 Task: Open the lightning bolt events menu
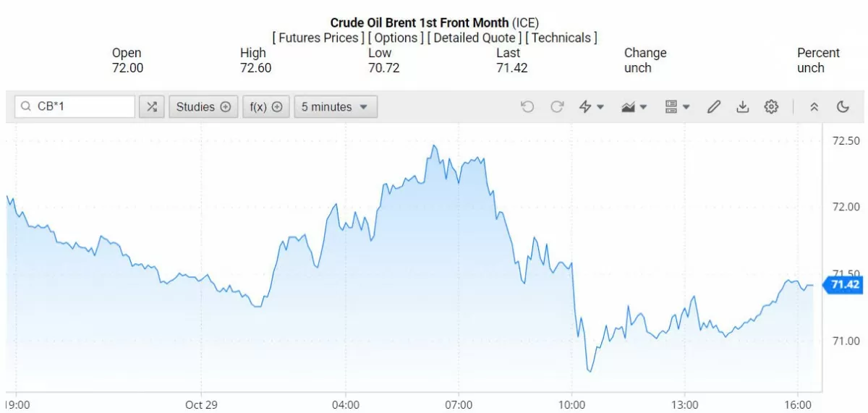point(592,107)
